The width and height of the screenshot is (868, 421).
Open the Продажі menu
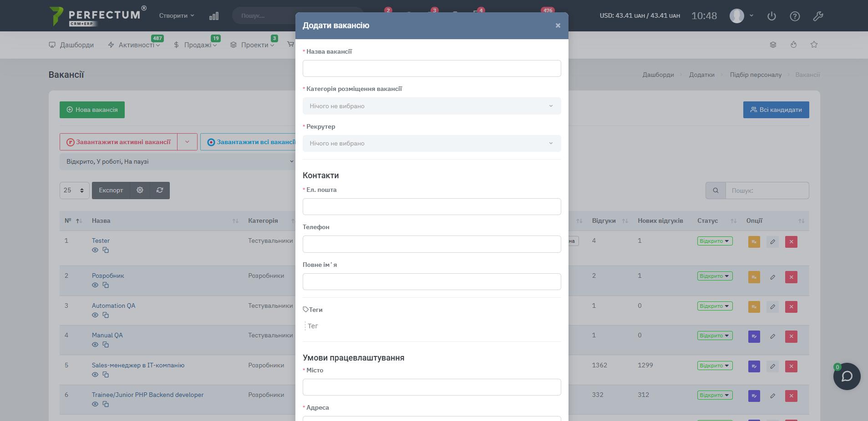[x=196, y=45]
